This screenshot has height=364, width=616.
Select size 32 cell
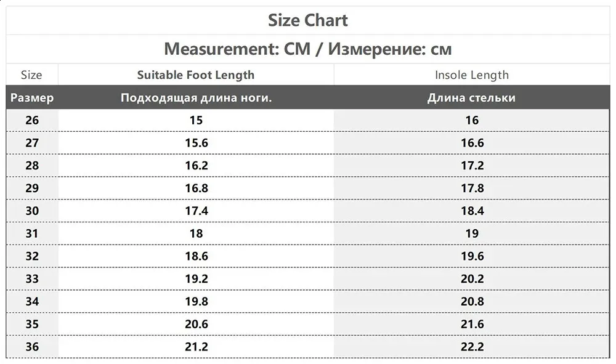coord(32,256)
